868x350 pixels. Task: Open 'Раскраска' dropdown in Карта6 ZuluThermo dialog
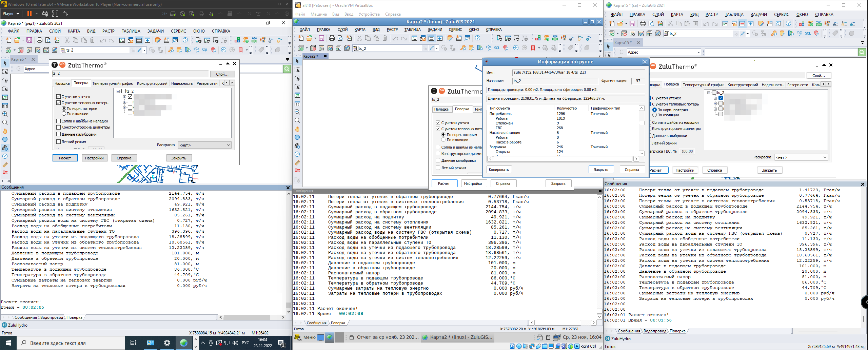205,145
